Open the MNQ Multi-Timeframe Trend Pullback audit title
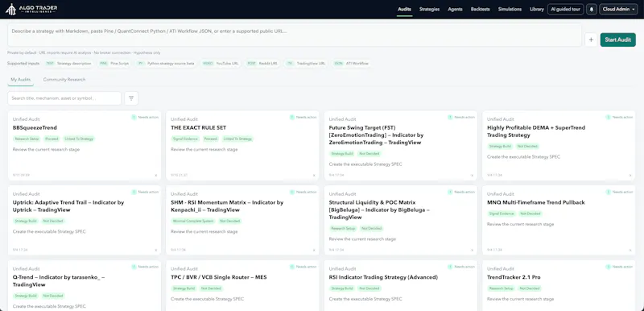 click(x=535, y=202)
